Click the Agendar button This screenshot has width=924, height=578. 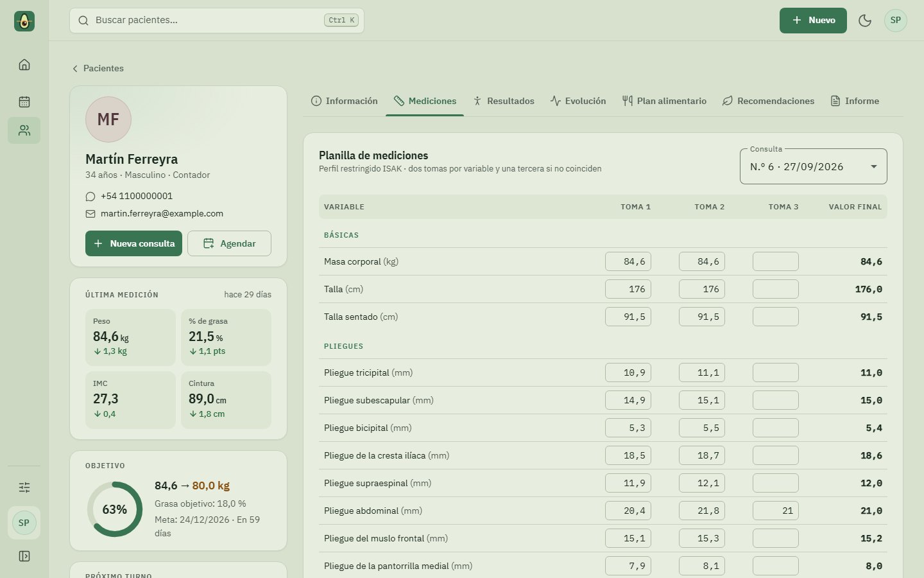229,243
